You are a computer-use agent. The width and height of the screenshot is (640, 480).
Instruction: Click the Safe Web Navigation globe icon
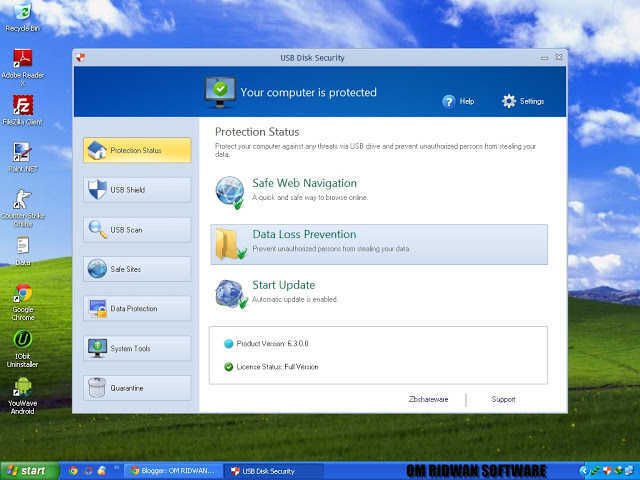230,192
